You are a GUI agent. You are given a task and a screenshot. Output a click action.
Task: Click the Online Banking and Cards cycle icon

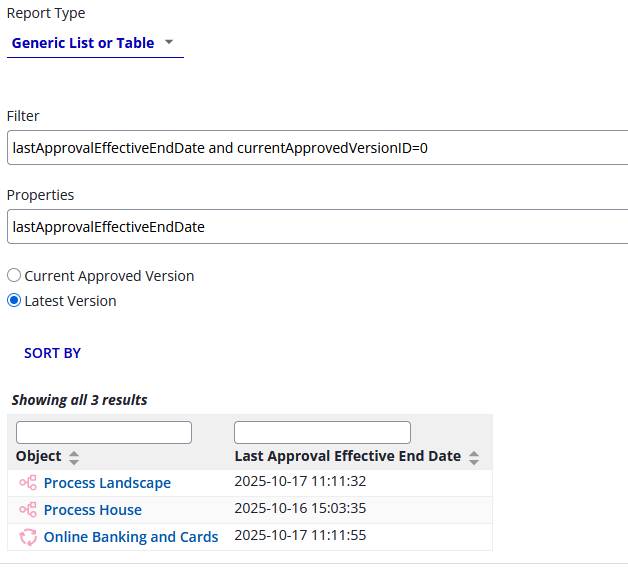pyautogui.click(x=28, y=537)
